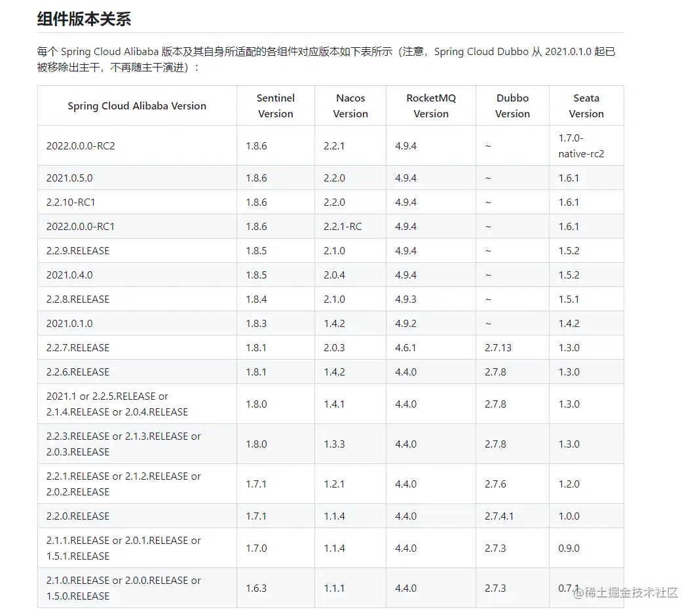Click the RocketMQ Version column header
Viewport: 695px width, 616px height.
pos(430,106)
